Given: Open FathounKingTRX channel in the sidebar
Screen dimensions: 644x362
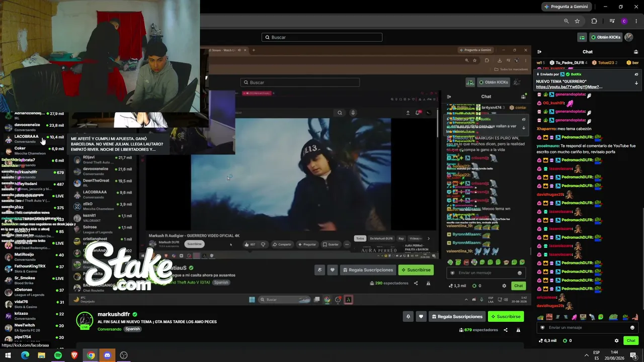Looking at the screenshot, I should pos(34,268).
